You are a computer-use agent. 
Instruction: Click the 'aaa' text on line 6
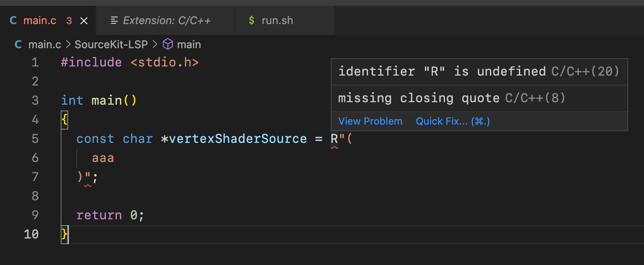[103, 158]
